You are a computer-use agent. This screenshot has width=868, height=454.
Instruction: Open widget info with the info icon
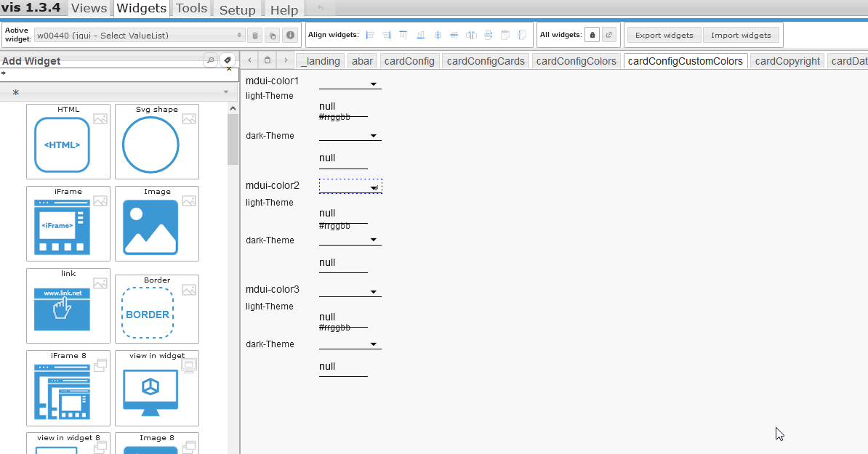point(290,35)
